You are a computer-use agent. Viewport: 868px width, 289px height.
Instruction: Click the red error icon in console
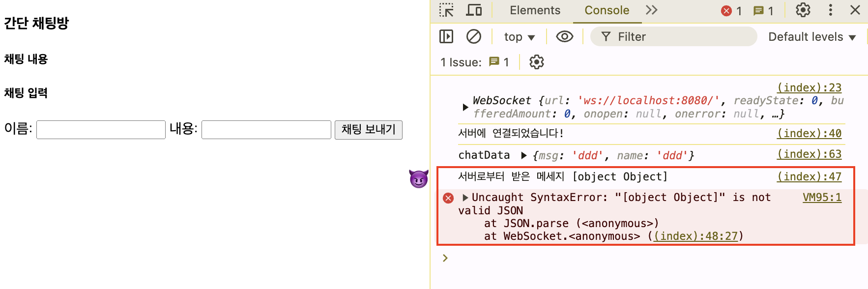click(448, 198)
